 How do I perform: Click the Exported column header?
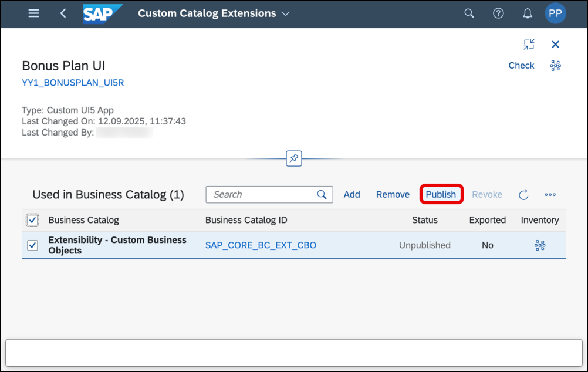pyautogui.click(x=487, y=220)
